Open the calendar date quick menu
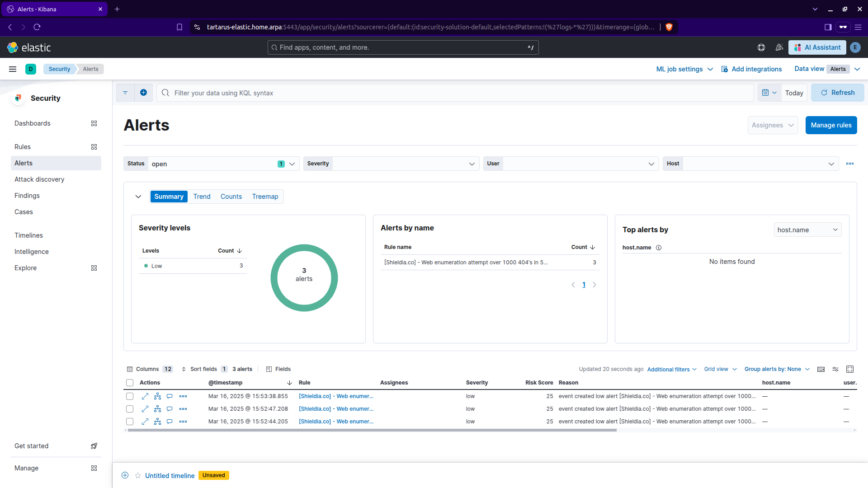This screenshot has width=868, height=488. [x=769, y=93]
